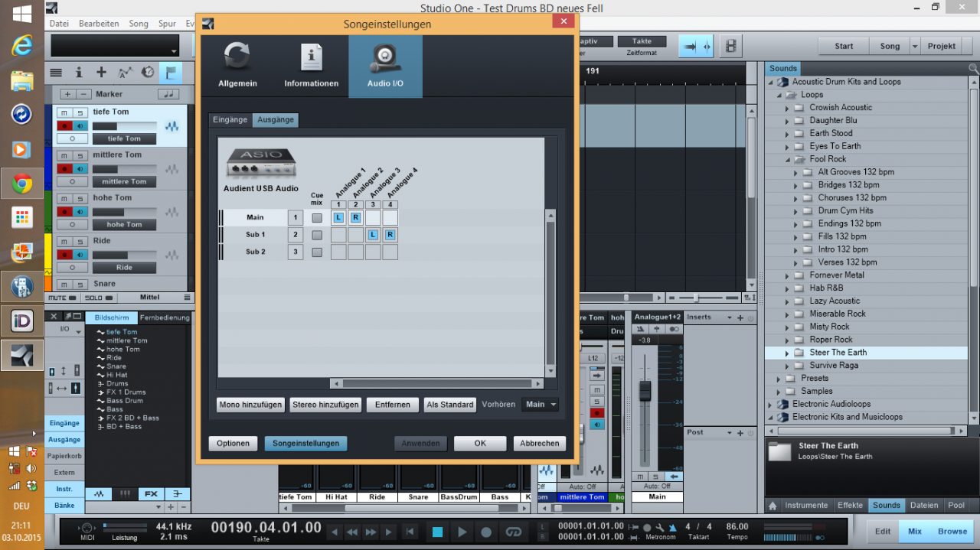The width and height of the screenshot is (980, 550).
Task: Toggle Main left channel on Analogue 1
Action: click(x=339, y=218)
